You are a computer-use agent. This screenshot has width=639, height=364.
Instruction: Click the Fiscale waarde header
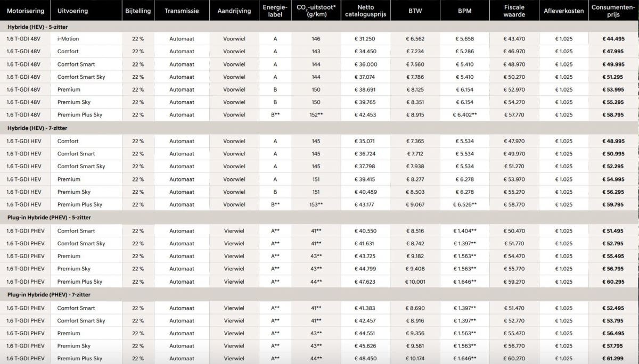pyautogui.click(x=514, y=11)
